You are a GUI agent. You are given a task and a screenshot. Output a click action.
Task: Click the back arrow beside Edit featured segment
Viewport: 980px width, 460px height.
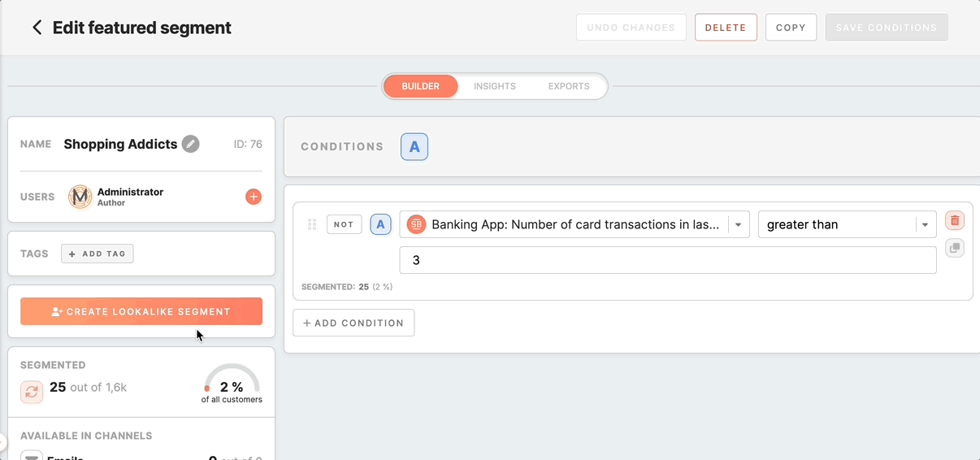(x=37, y=28)
